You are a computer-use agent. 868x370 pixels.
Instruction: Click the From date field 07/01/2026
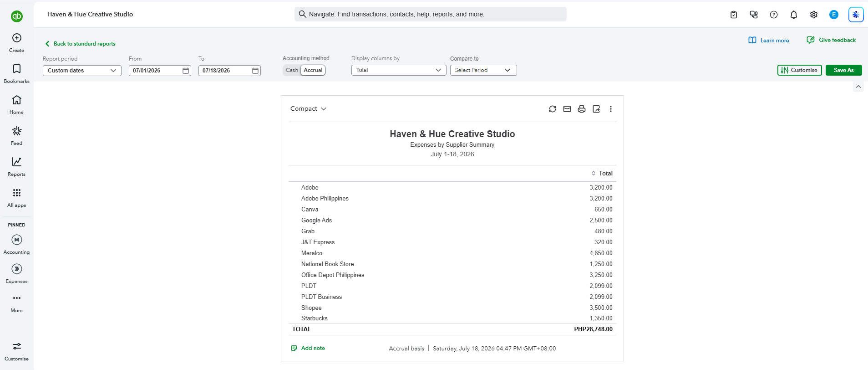coord(160,71)
